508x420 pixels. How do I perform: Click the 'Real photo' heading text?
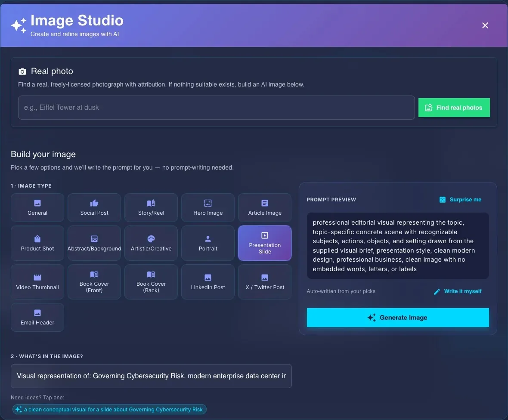pos(52,71)
